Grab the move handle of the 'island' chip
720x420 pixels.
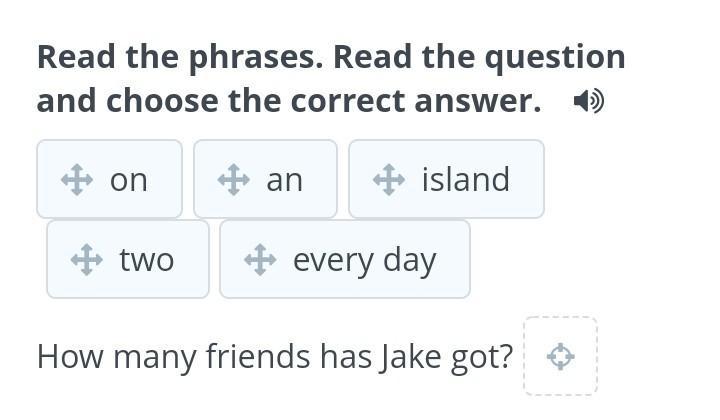click(388, 180)
